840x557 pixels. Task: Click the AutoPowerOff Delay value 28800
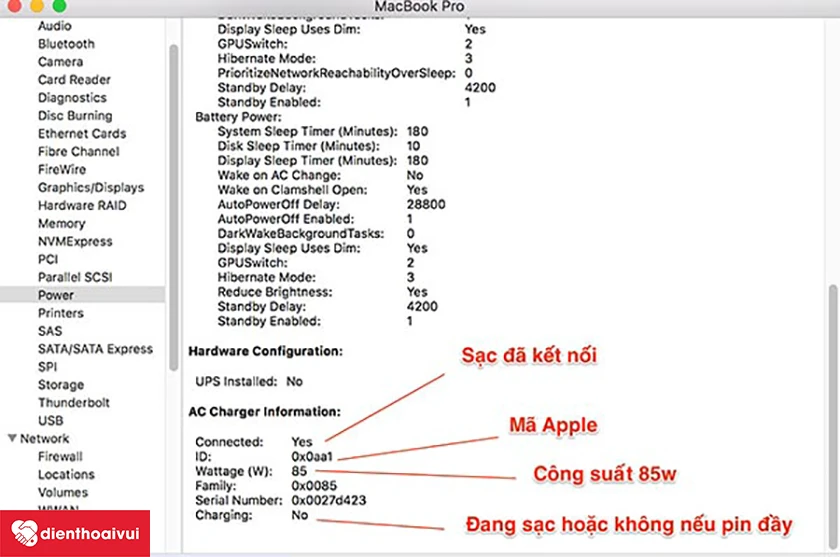coord(426,204)
